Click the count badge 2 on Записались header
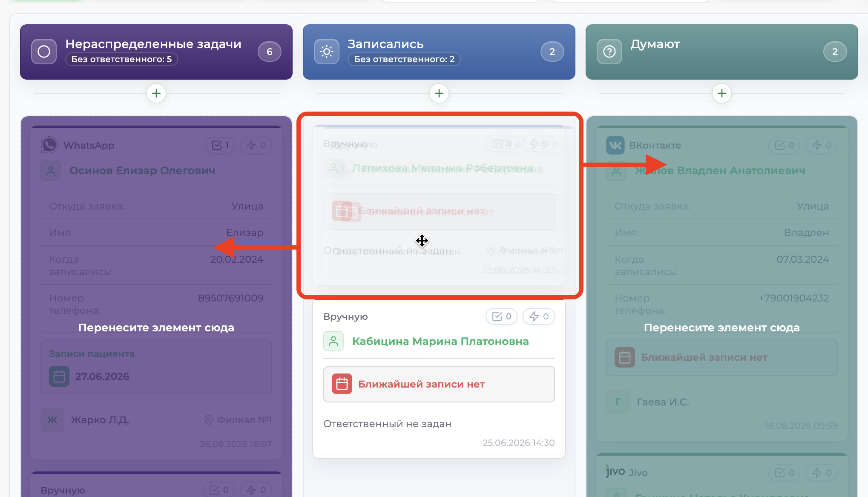Screen dimensions: 868x497 552,52
